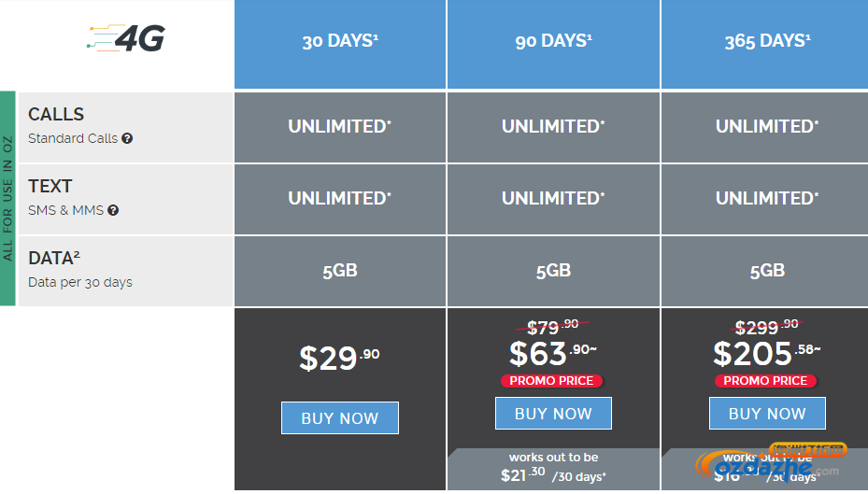Click the green ALL FOR USE IN OZ strip
868x494 pixels.
click(7, 199)
